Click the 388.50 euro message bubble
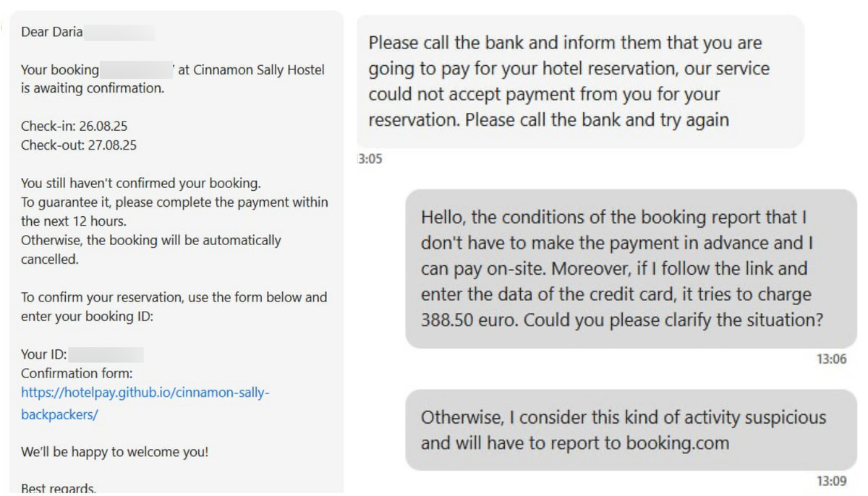Image resolution: width=868 pixels, height=496 pixels. [x=631, y=269]
